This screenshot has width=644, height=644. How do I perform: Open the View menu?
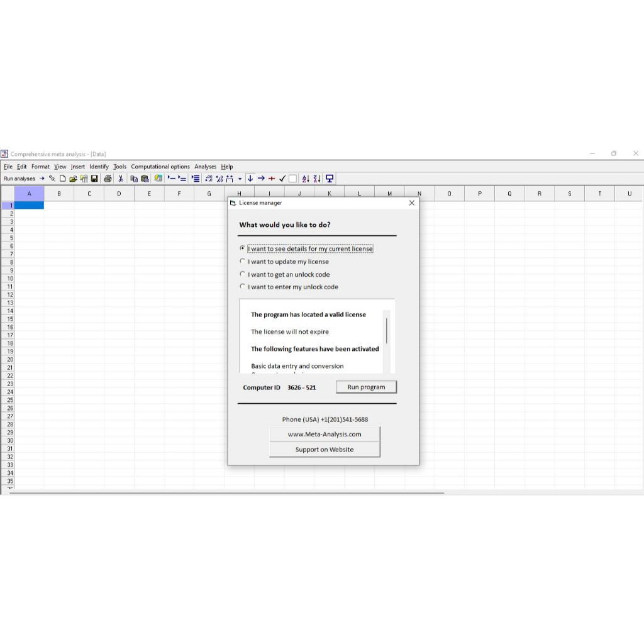(60, 167)
